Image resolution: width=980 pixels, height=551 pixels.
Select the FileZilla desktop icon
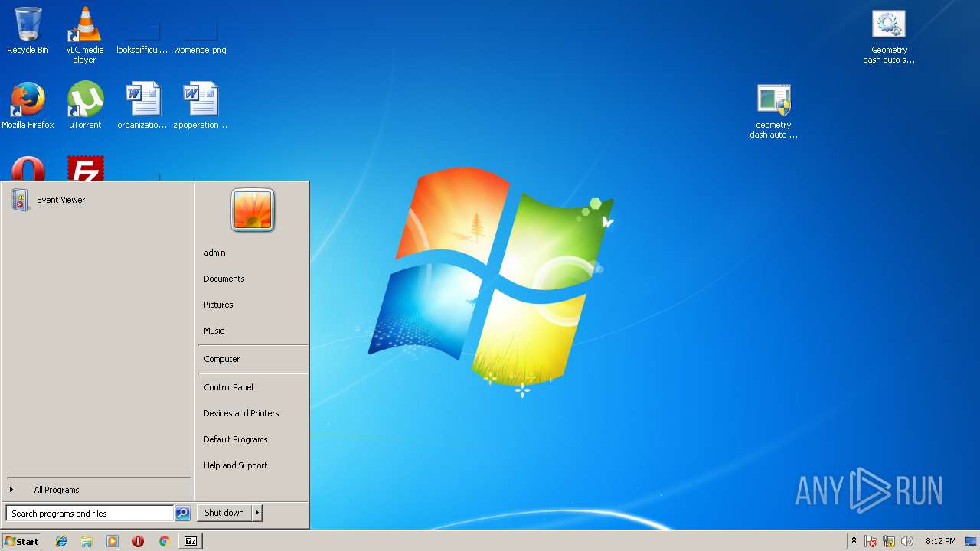pos(85,169)
